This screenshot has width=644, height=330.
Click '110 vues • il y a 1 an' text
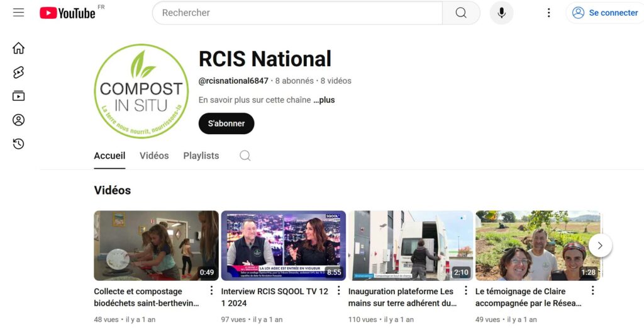[381, 320]
